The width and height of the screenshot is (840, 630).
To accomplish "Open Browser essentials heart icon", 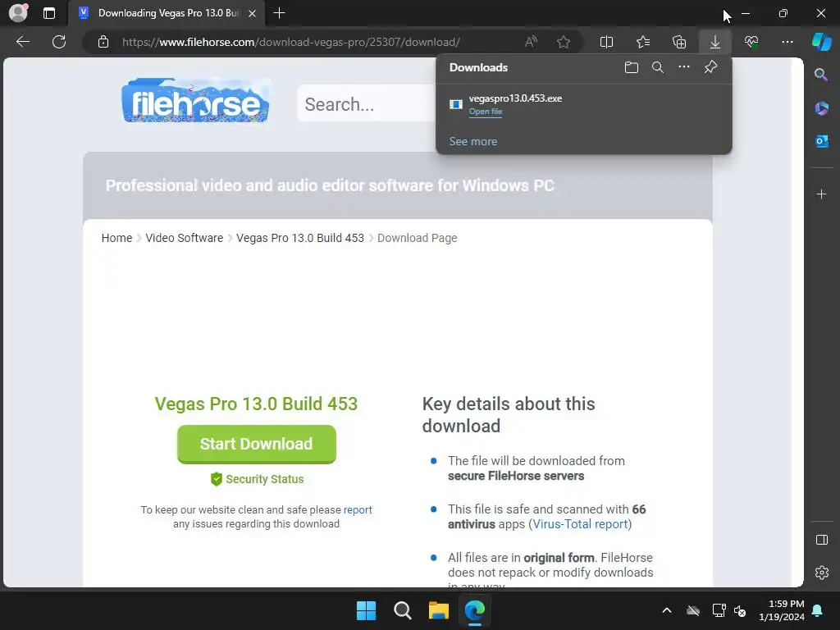I will coord(751,42).
